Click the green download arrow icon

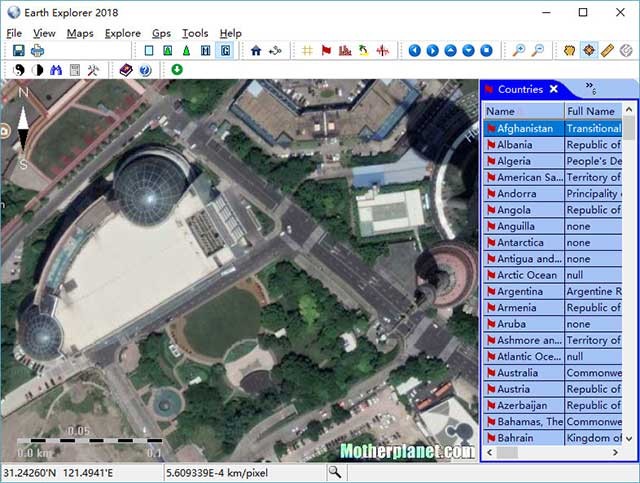tap(177, 70)
